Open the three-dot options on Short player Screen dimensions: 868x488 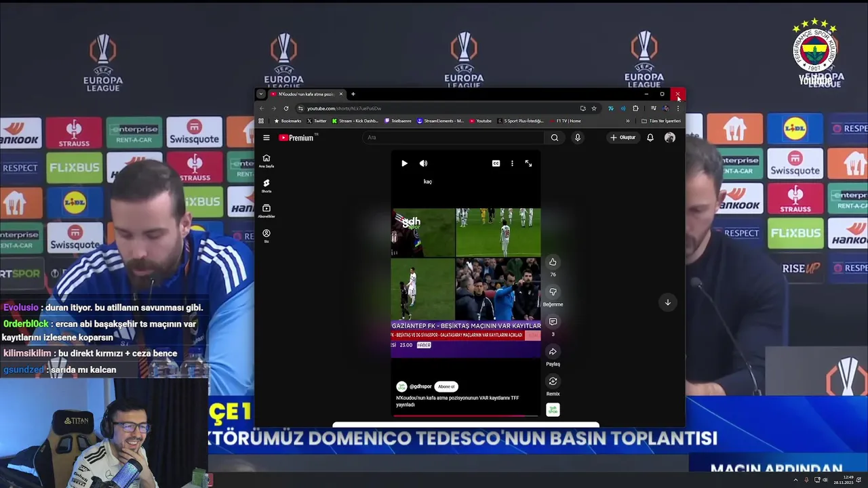tap(512, 163)
